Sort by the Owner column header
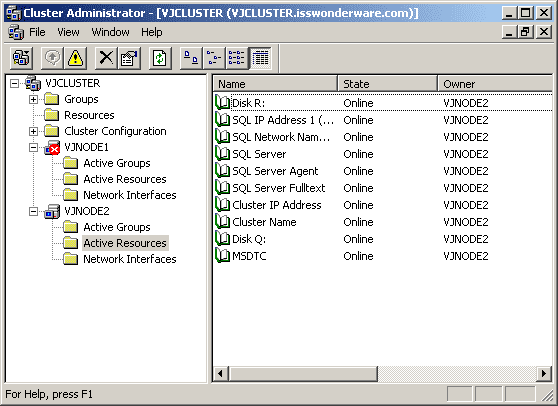Viewport: 558px width, 406px height. click(x=495, y=84)
